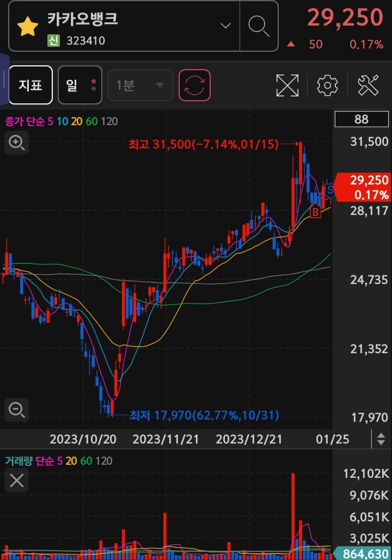
Task: Open the 지표 indicators button
Action: [30, 85]
